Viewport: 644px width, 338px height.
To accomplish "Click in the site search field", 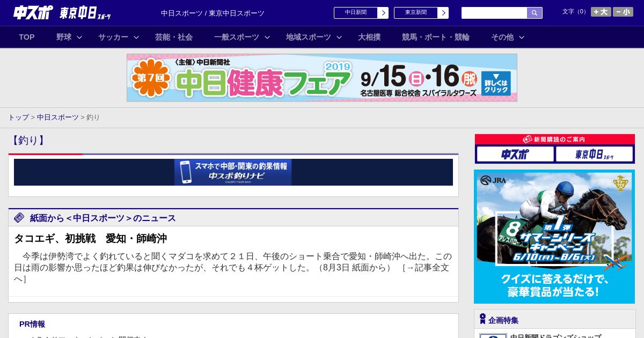I will coord(494,13).
